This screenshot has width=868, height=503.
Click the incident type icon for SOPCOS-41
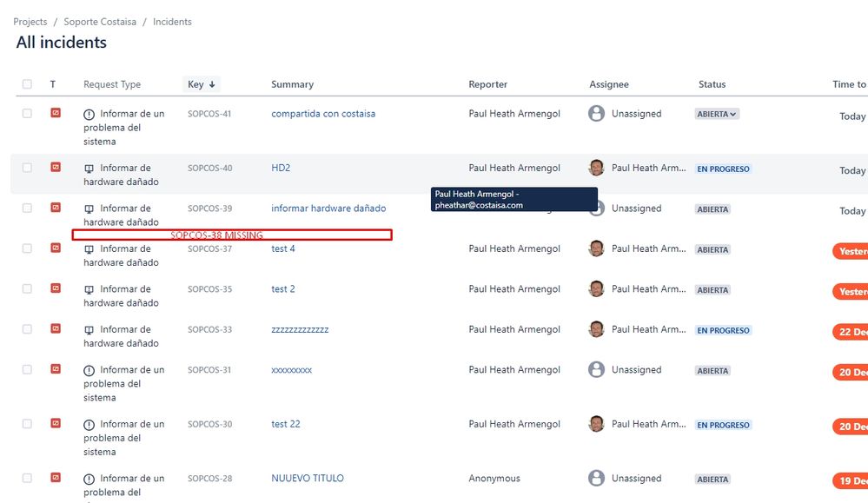(56, 113)
